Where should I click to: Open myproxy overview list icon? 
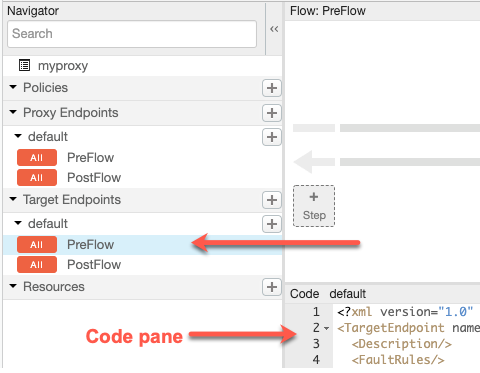[x=24, y=65]
